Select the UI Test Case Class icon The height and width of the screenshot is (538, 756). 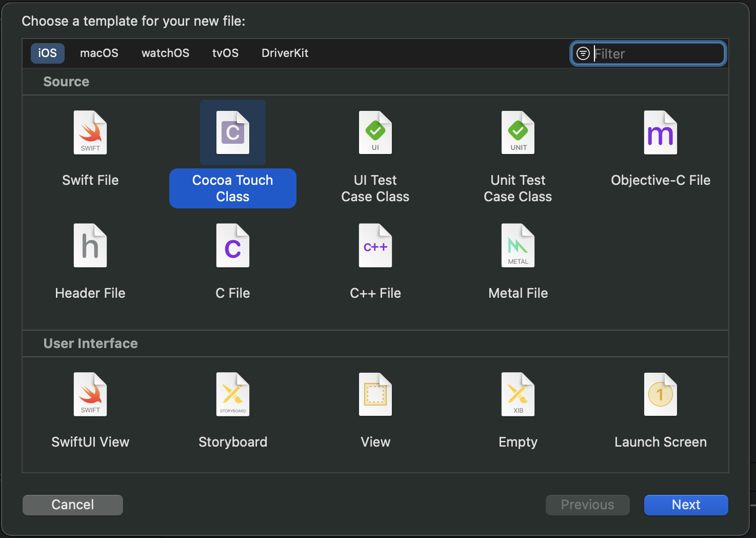click(x=375, y=132)
